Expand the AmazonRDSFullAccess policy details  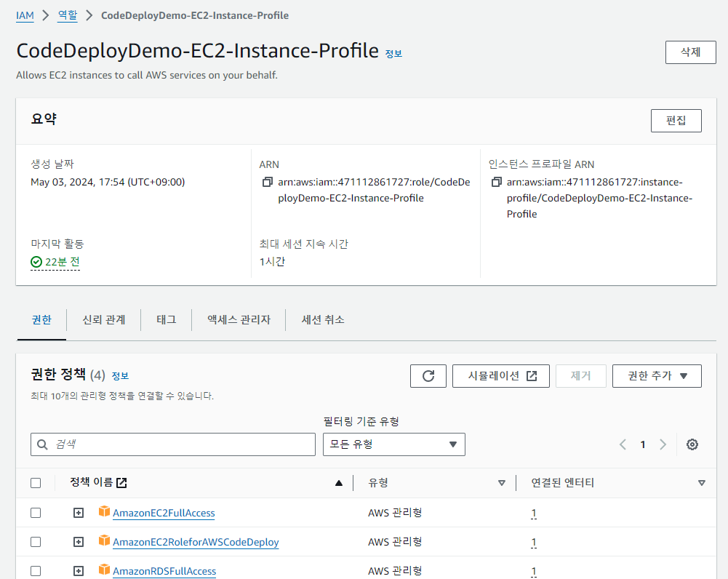(x=79, y=571)
